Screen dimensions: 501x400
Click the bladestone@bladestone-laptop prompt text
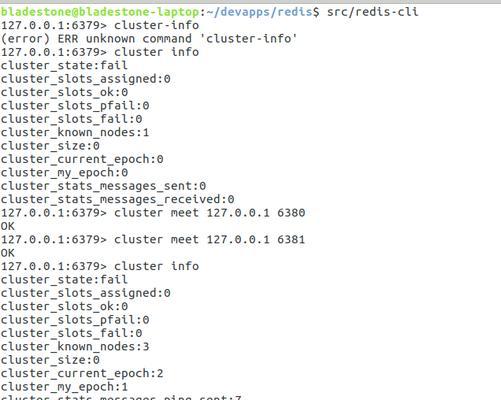pos(100,12)
